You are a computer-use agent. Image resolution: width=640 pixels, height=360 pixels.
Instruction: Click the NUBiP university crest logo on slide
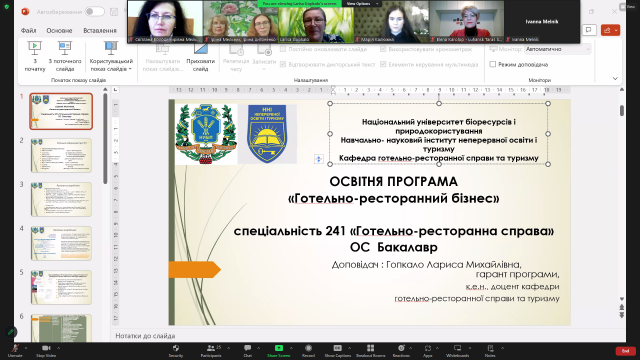(206, 134)
